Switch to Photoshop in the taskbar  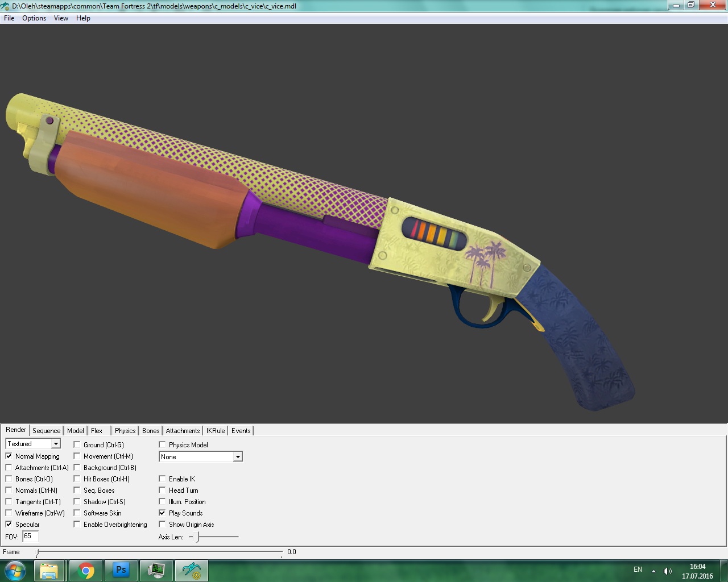point(121,571)
